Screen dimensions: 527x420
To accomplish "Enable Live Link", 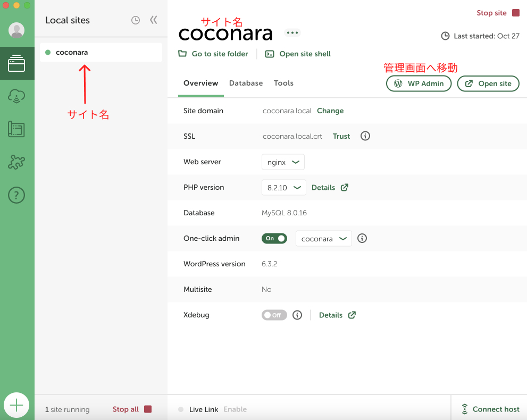I will [x=235, y=409].
